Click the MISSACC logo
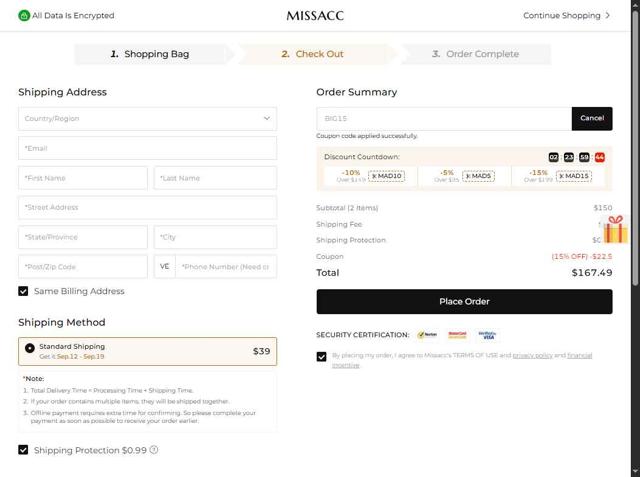Image resolution: width=640 pixels, height=477 pixels. click(315, 16)
